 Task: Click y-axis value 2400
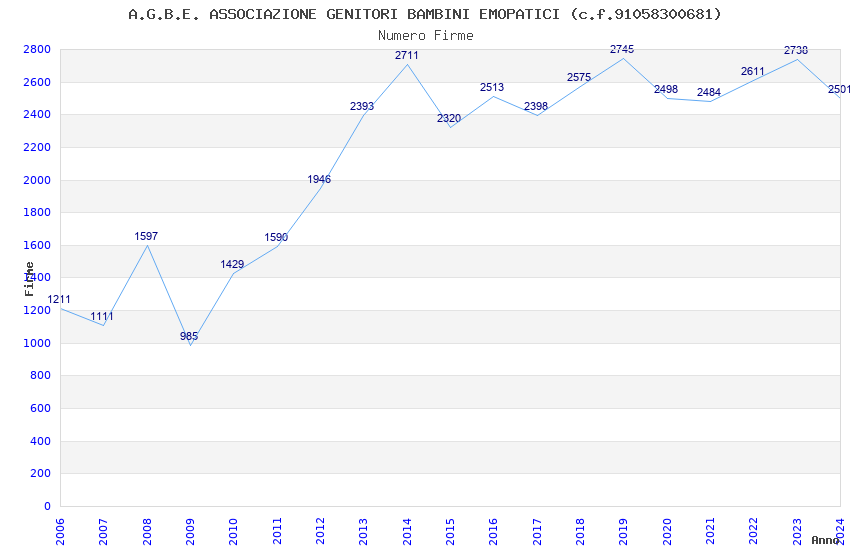pyautogui.click(x=37, y=114)
